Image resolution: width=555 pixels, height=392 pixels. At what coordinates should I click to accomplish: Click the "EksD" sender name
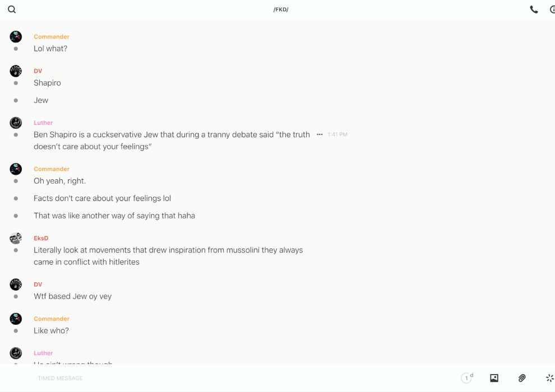(41, 238)
